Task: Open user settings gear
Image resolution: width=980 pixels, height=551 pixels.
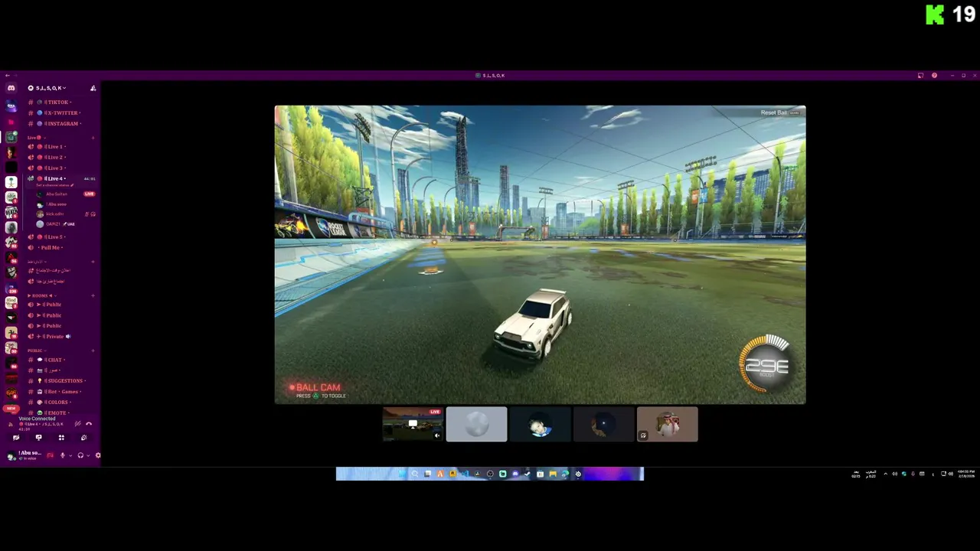Action: 98,455
